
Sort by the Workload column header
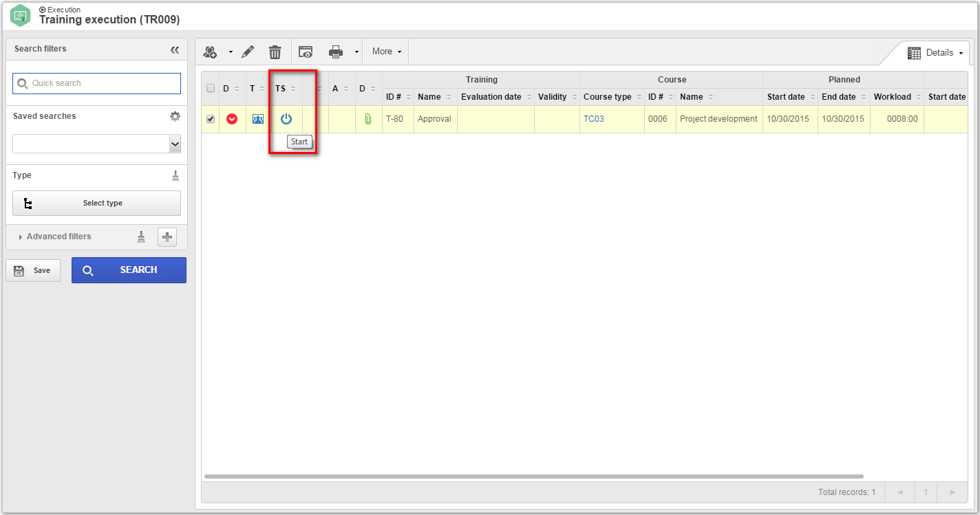click(x=897, y=97)
